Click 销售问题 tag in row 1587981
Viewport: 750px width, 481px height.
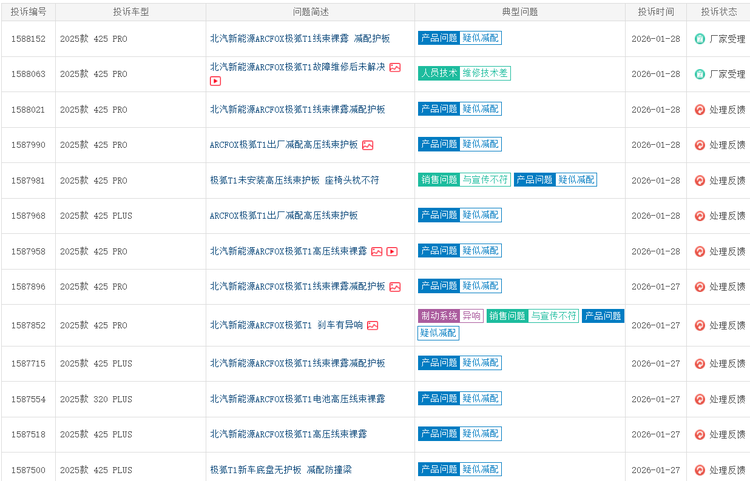click(x=438, y=180)
